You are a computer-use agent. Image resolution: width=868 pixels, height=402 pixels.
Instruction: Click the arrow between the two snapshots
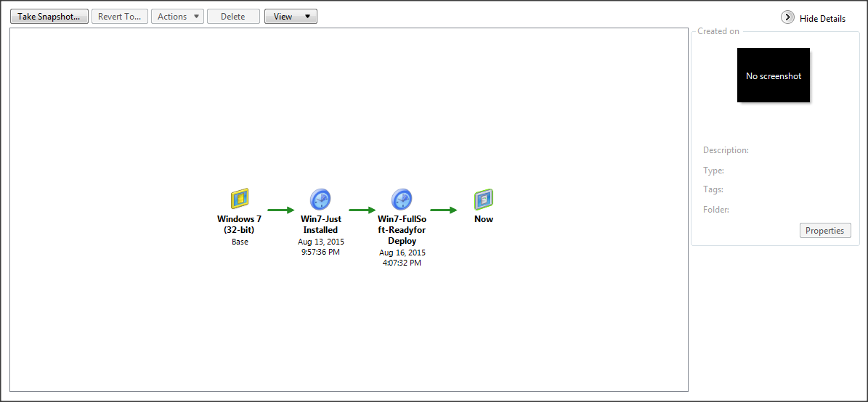362,210
